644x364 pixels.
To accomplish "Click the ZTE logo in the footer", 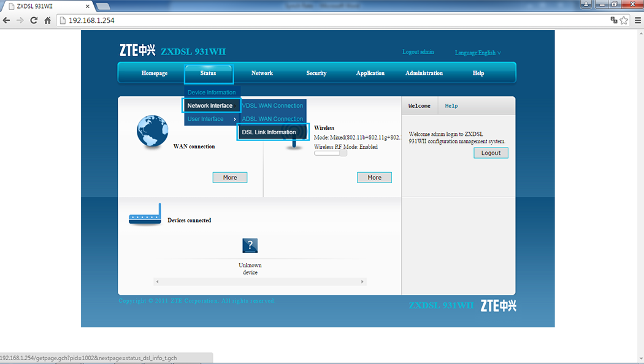I will [498, 306].
